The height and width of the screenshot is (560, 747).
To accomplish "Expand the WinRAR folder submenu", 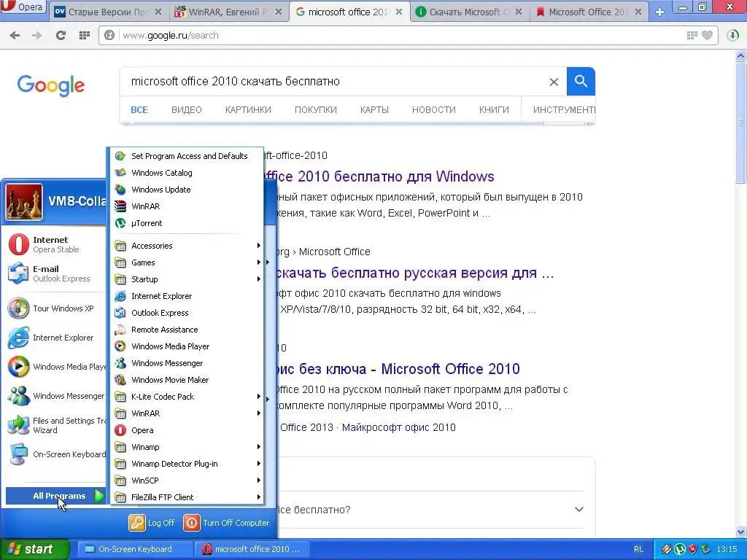I will (187, 413).
